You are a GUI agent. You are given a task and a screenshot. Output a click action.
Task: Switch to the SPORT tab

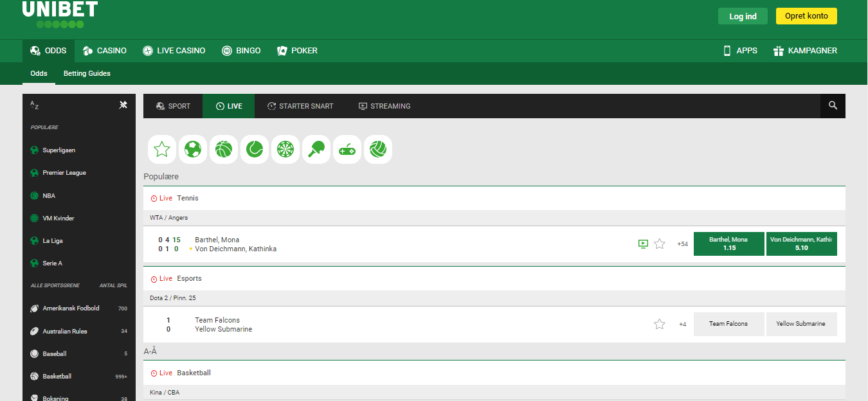[x=173, y=106]
